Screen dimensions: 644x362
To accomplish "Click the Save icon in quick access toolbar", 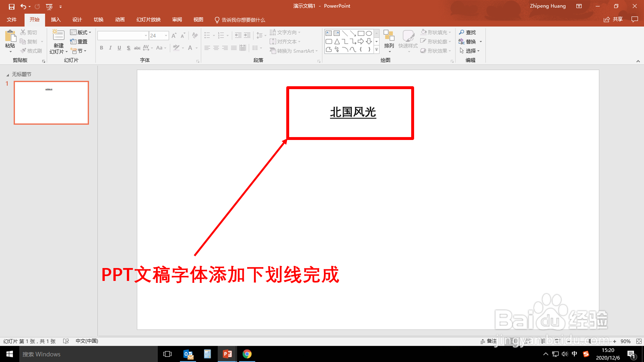I will [12, 6].
